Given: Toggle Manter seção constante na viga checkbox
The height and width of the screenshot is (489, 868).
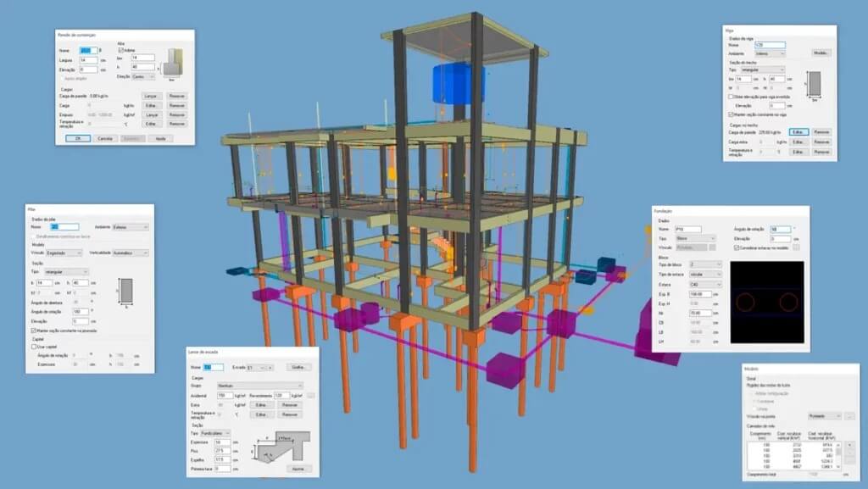Looking at the screenshot, I should click(731, 114).
